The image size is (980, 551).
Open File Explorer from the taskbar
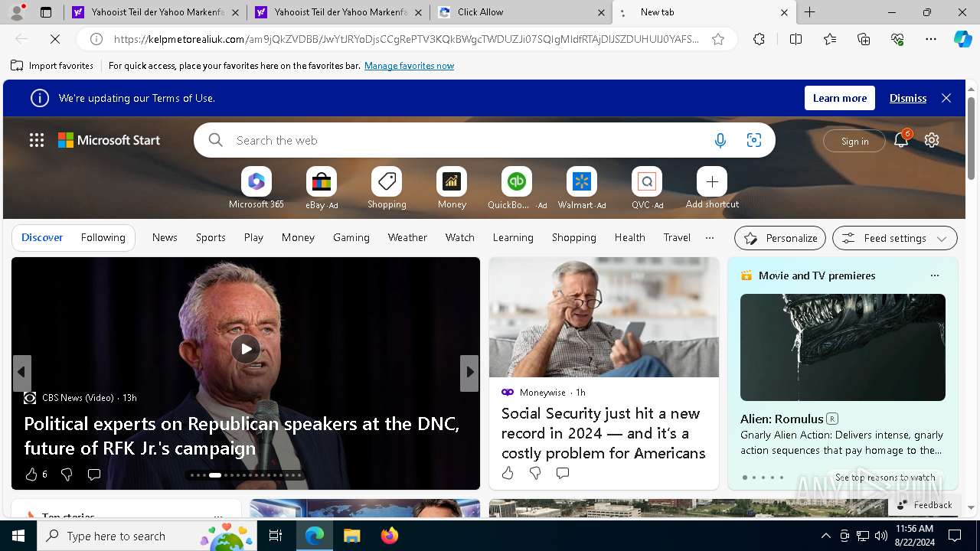coord(351,536)
